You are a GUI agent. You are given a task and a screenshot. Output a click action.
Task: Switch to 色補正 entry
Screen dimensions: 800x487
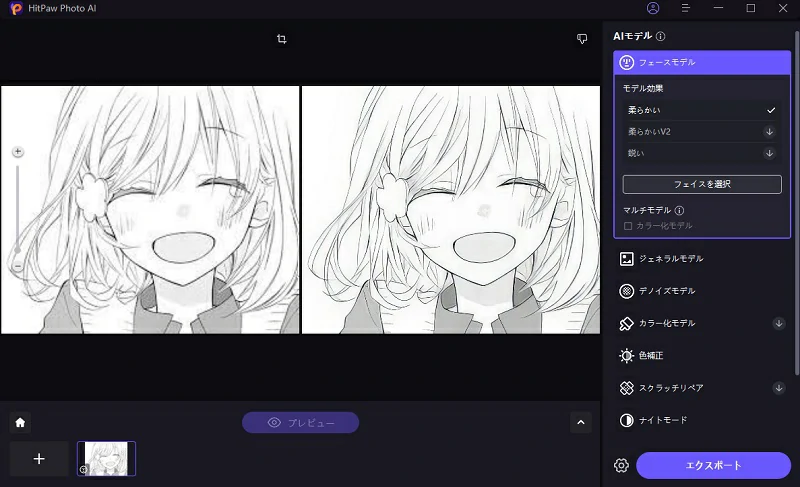(702, 355)
